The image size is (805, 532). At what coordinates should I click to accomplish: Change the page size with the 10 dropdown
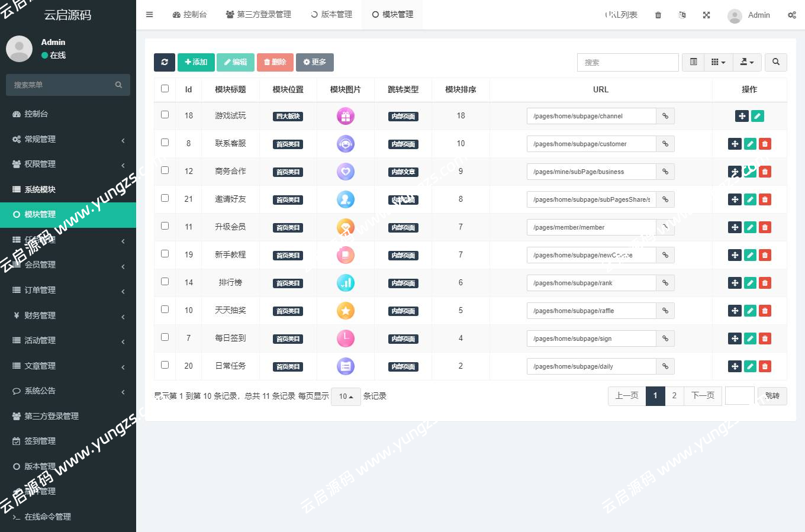point(346,396)
